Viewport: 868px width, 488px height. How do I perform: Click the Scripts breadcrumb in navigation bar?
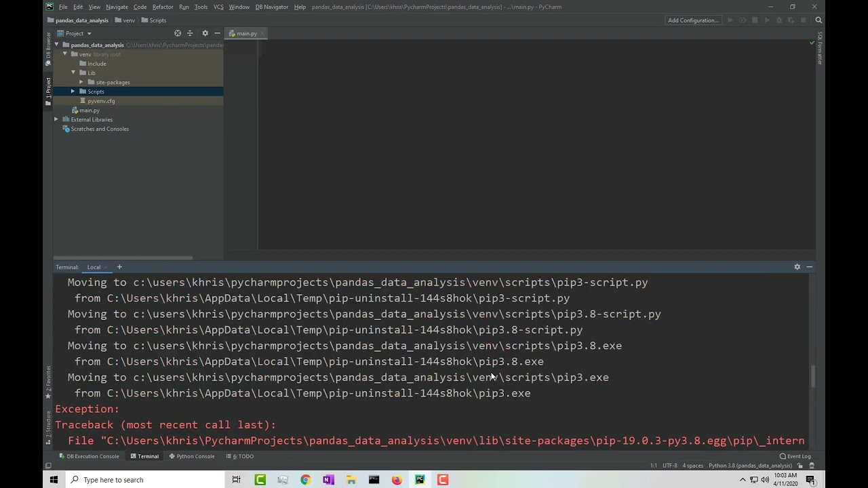[154, 20]
